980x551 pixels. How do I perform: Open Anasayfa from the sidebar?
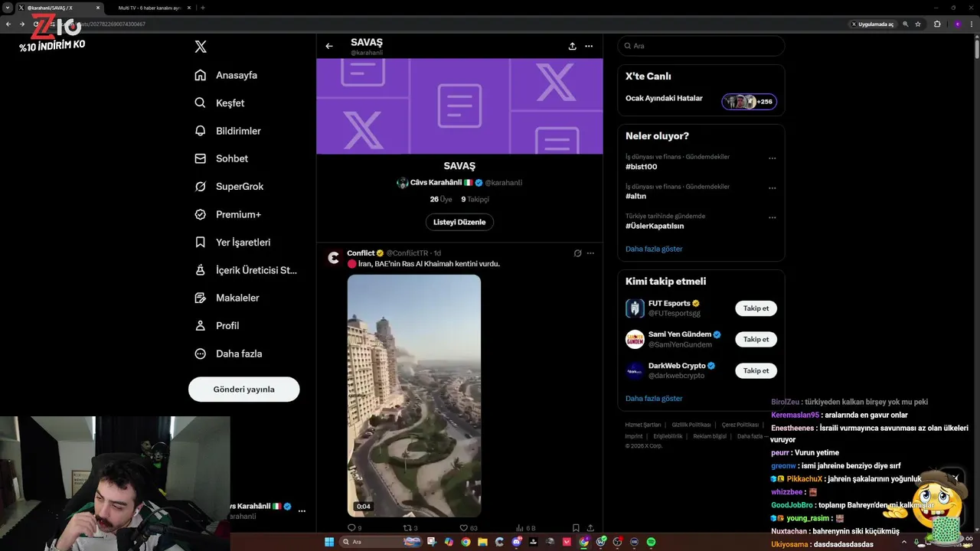226,75
